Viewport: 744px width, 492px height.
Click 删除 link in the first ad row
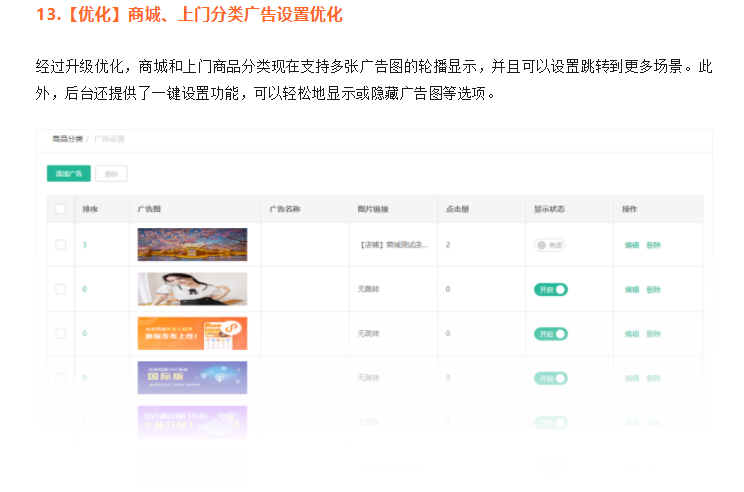pyautogui.click(x=653, y=245)
